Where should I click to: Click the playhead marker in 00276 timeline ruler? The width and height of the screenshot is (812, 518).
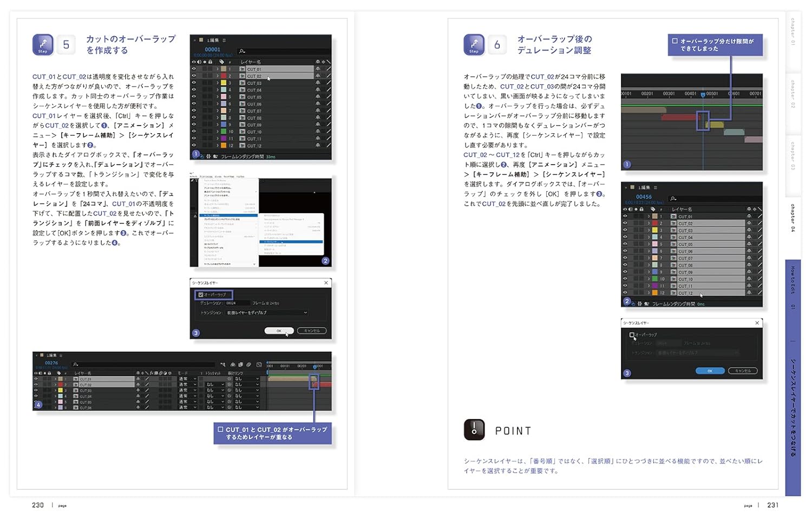click(x=315, y=366)
